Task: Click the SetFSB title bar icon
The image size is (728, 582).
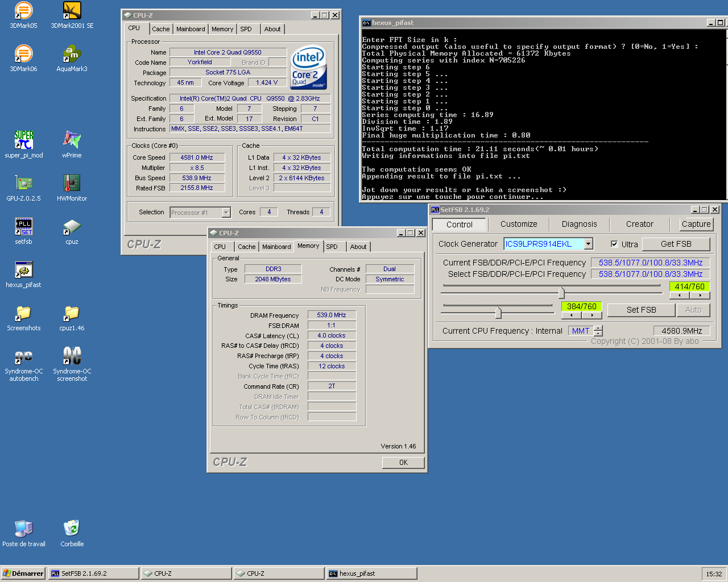Action: coord(435,210)
